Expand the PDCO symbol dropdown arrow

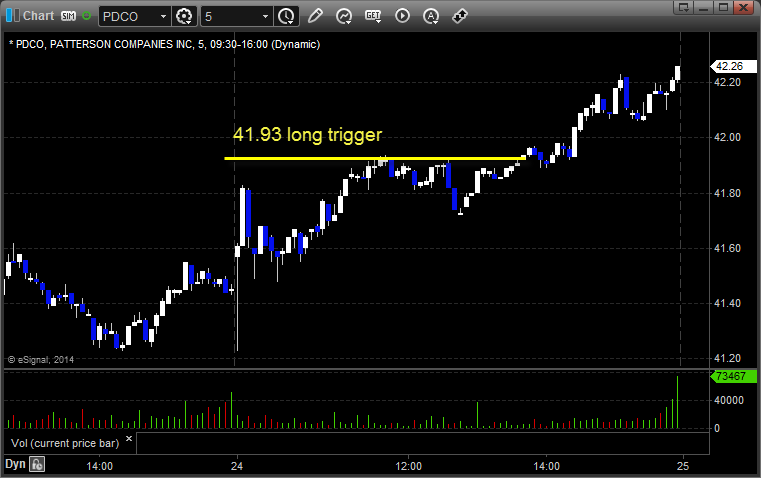[164, 16]
